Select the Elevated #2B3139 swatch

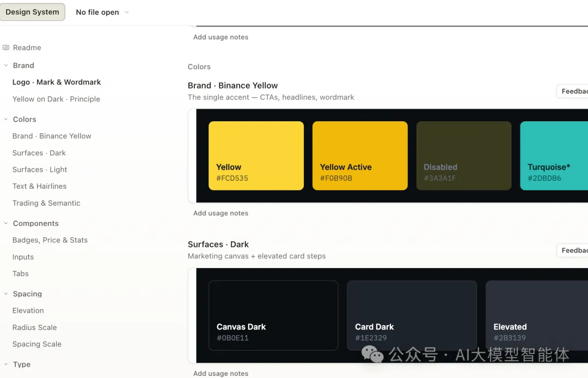[x=537, y=315]
